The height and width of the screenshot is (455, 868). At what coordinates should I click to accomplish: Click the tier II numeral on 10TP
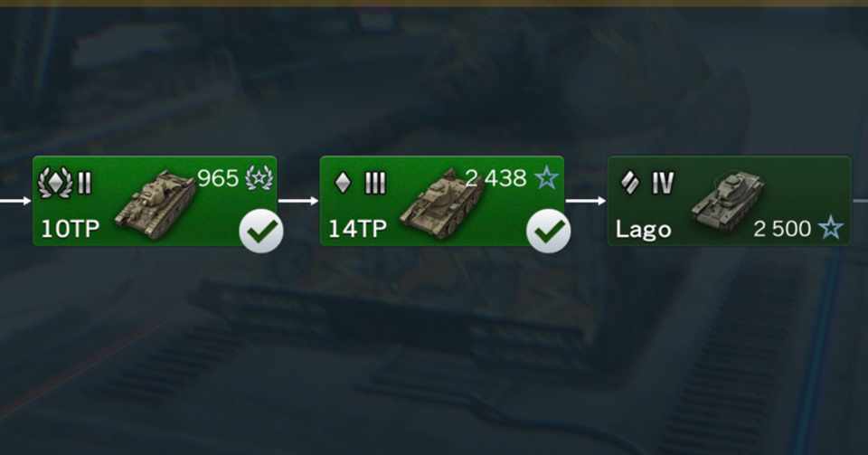click(85, 183)
